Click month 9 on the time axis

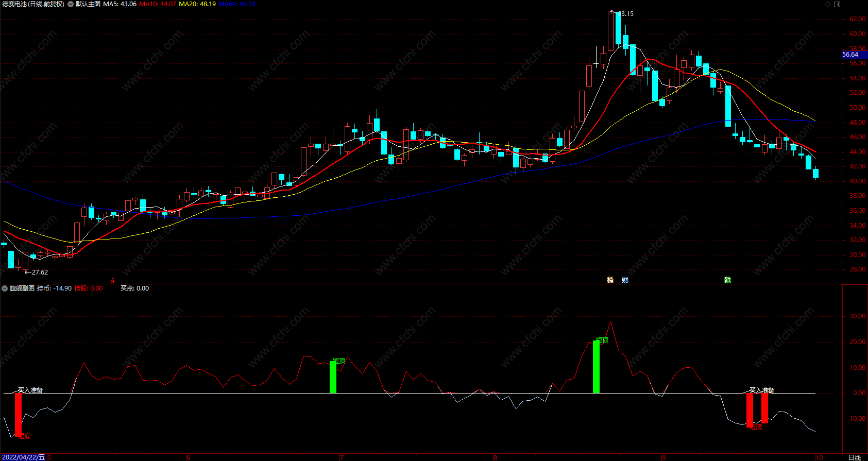(x=664, y=457)
